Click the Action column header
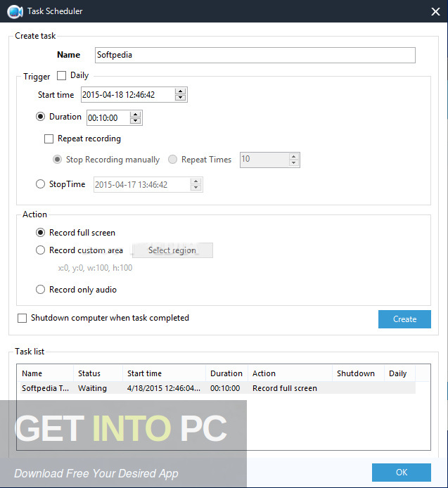Viewport: 448px width, 488px height. [290, 373]
